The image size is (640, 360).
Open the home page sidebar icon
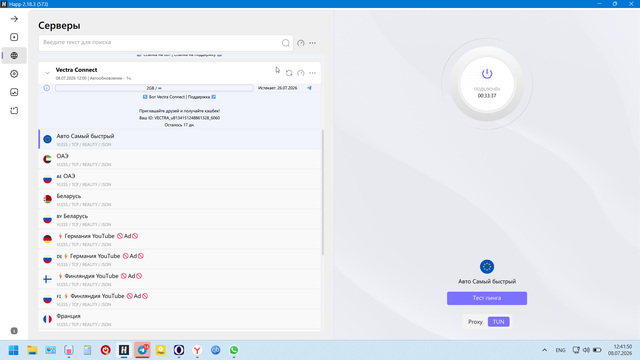(x=14, y=37)
